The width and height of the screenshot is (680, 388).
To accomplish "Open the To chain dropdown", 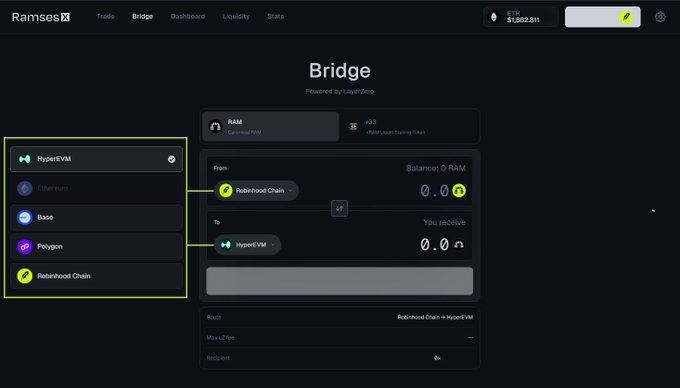I will (x=248, y=245).
